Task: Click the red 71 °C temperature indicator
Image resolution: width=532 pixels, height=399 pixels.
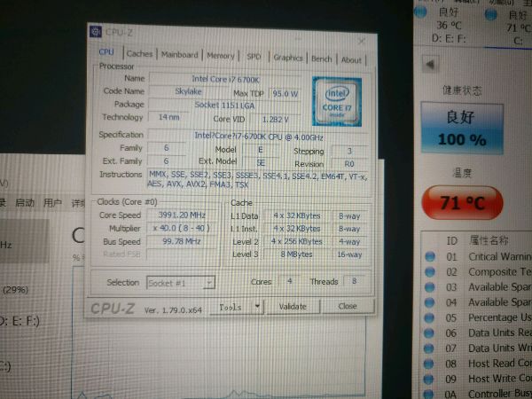Action: coord(462,202)
